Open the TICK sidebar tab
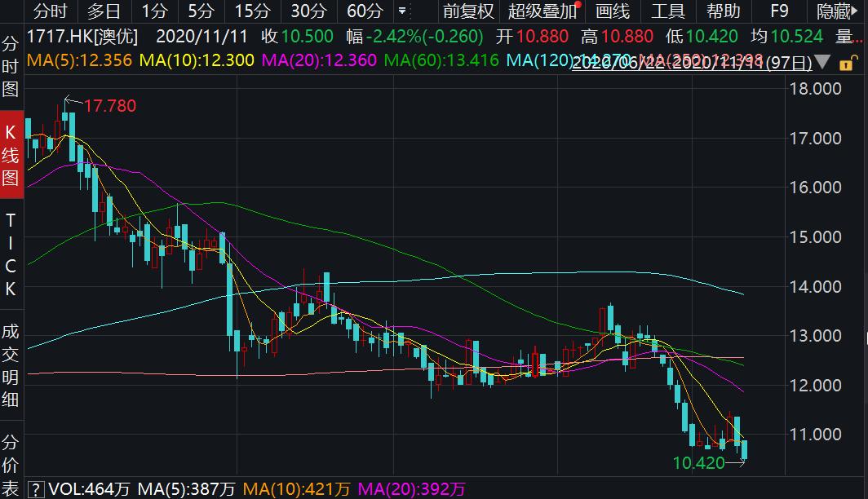 (x=11, y=254)
